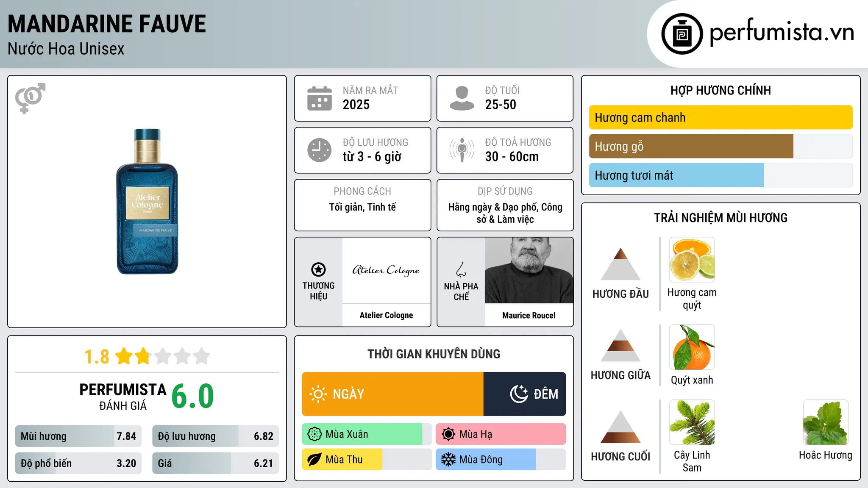Click the Cây Linh Sam fir thumbnail
The image size is (868, 488).
point(692,422)
